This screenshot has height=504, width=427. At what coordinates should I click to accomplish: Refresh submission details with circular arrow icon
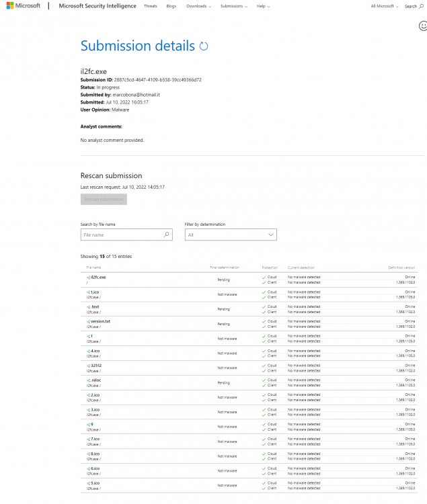[204, 46]
